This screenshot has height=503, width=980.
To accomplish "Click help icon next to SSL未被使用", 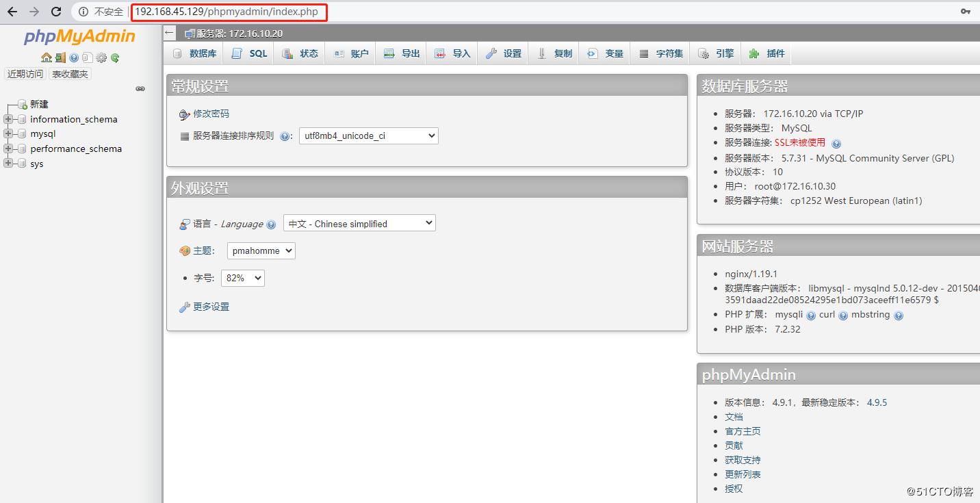I will 836,144.
